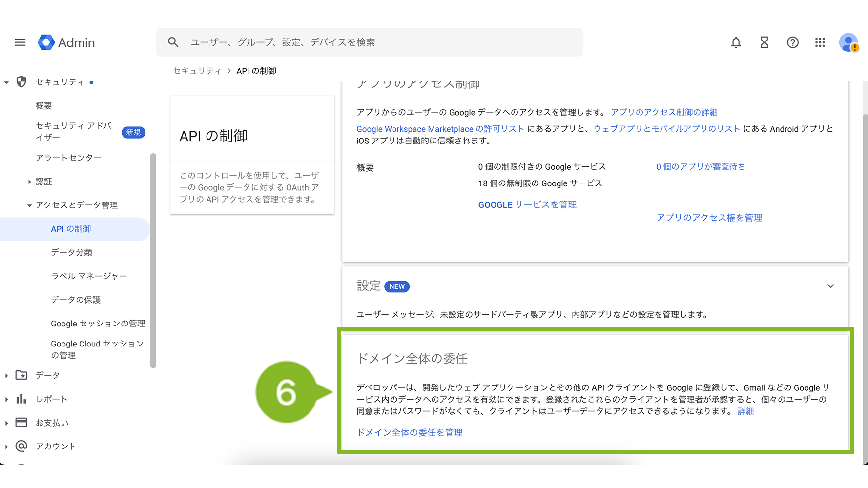
Task: Open the notifications bell
Action: [736, 42]
